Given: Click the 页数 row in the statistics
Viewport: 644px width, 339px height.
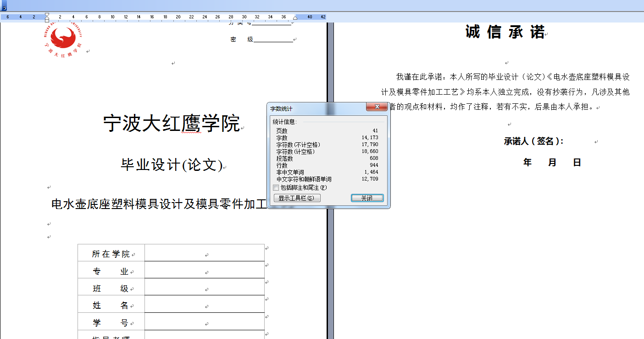Looking at the screenshot, I should point(327,131).
